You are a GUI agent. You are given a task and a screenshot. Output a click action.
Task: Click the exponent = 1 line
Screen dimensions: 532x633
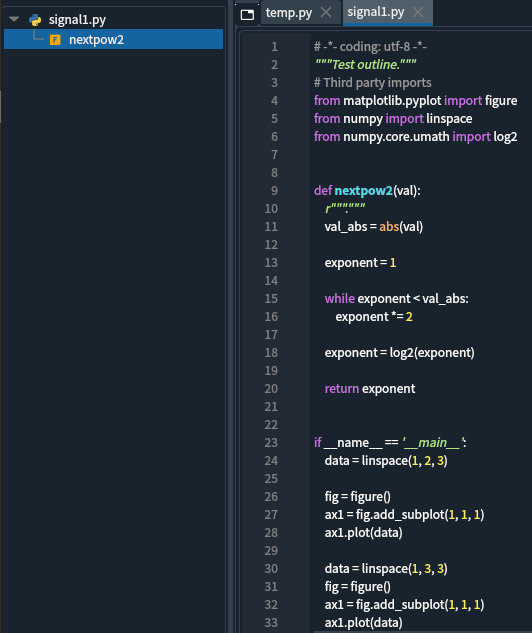click(360, 262)
